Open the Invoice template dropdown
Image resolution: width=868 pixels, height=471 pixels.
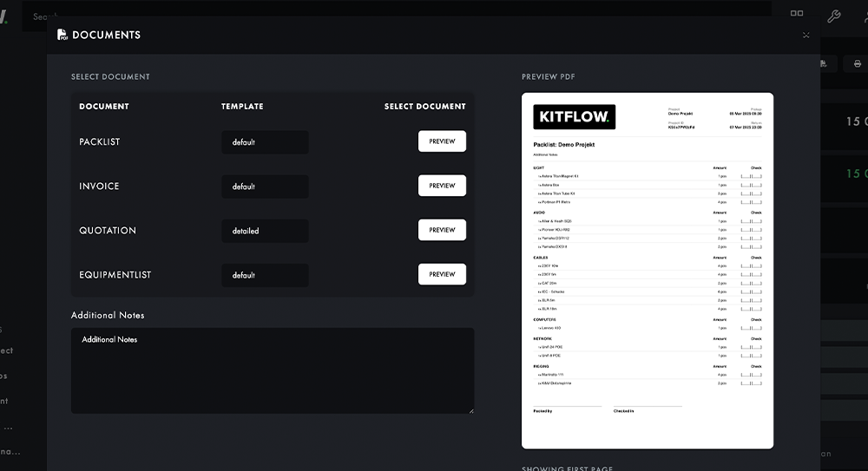point(265,186)
